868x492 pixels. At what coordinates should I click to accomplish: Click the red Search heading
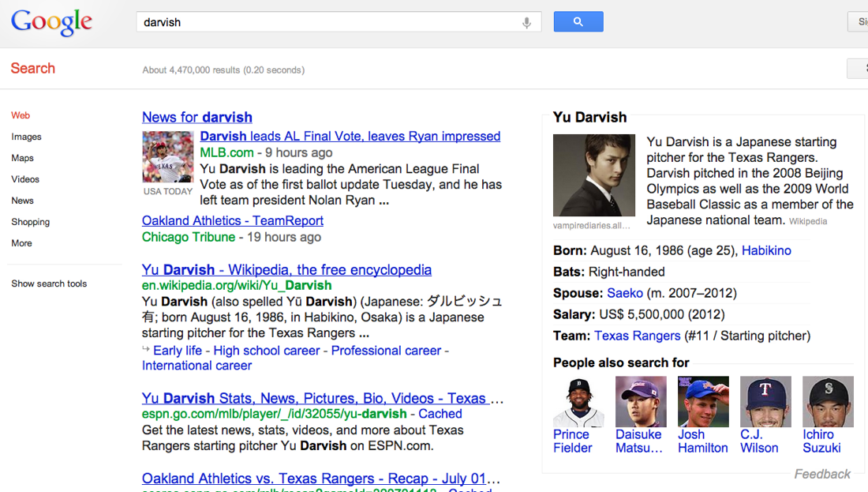point(32,68)
